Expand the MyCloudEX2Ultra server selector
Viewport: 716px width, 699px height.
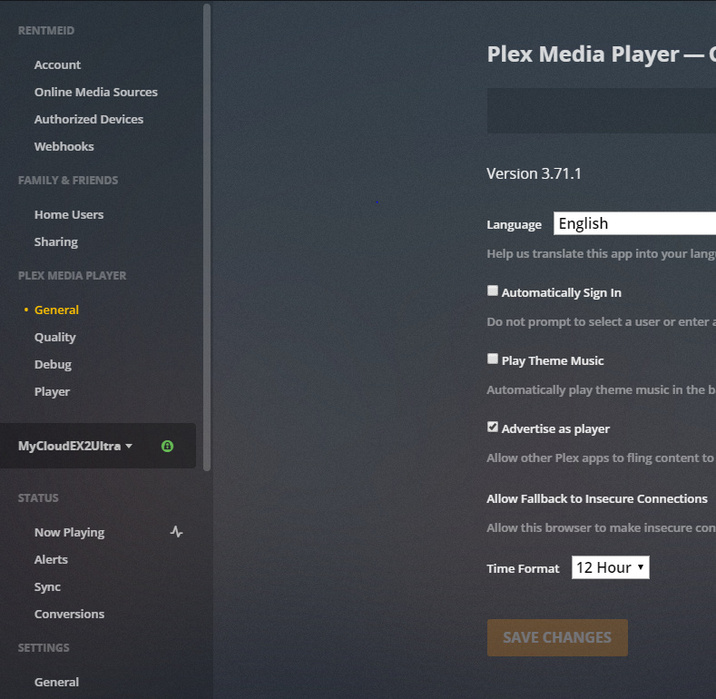[75, 446]
